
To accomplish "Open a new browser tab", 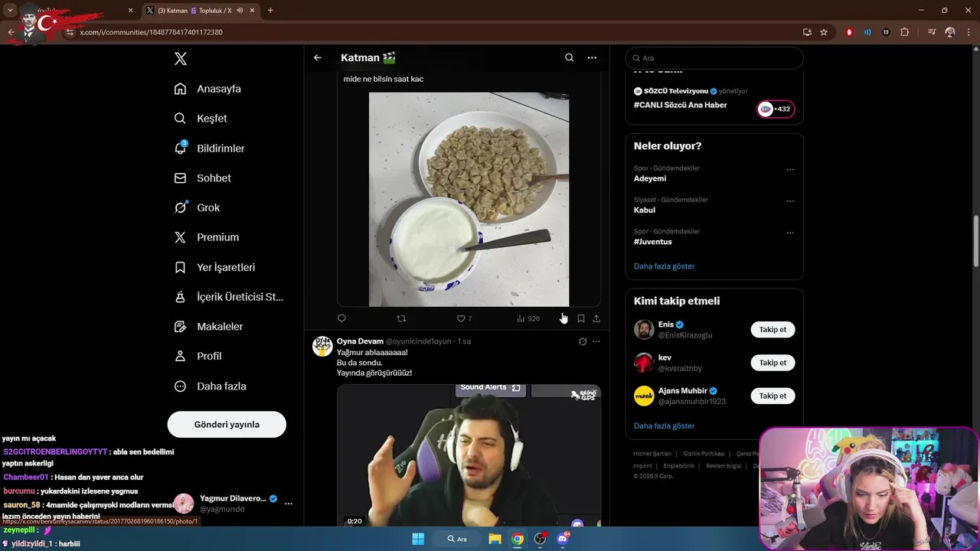I will 270,10.
